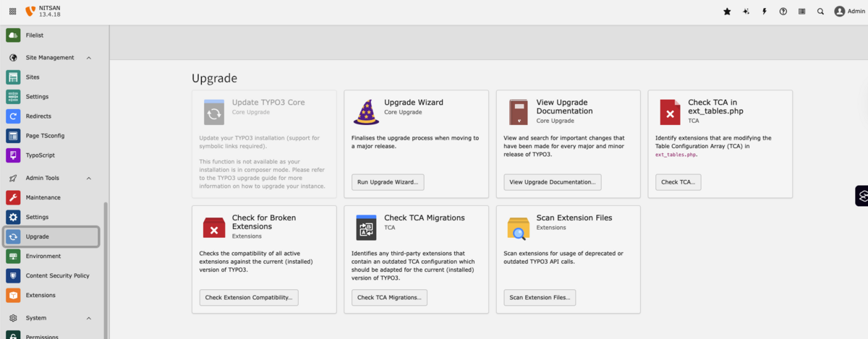Click Check Extension Compatibility button
This screenshot has width=868, height=339.
[249, 297]
